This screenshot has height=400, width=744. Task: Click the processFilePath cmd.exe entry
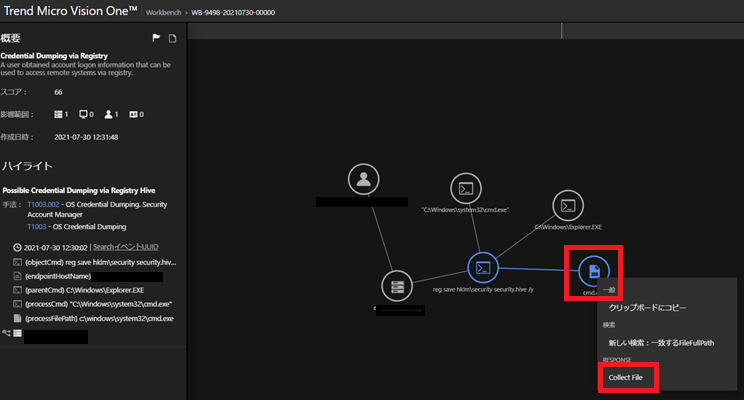(99, 318)
